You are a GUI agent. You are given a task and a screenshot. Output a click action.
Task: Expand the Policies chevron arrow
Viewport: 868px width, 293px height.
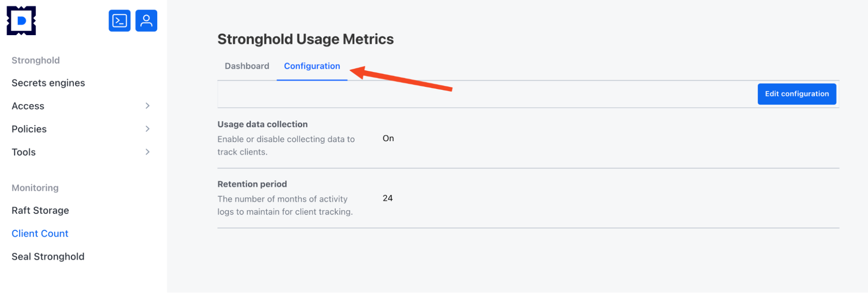pos(148,129)
